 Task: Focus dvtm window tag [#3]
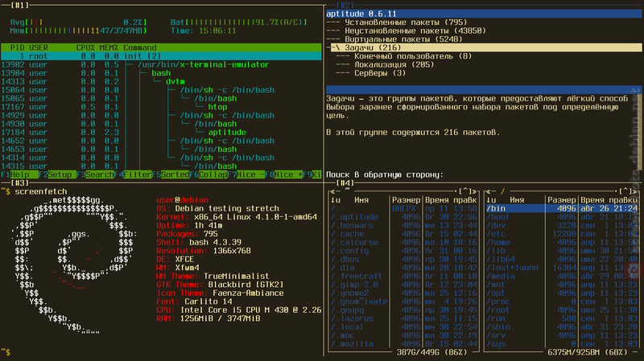click(x=19, y=183)
